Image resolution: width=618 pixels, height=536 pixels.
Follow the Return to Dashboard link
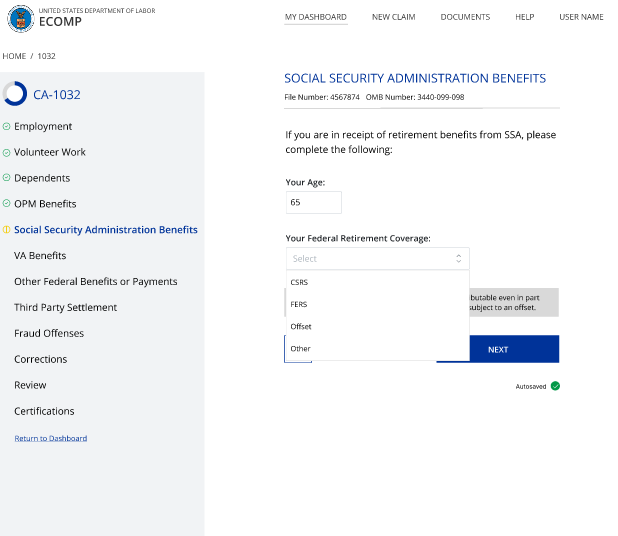click(x=50, y=438)
